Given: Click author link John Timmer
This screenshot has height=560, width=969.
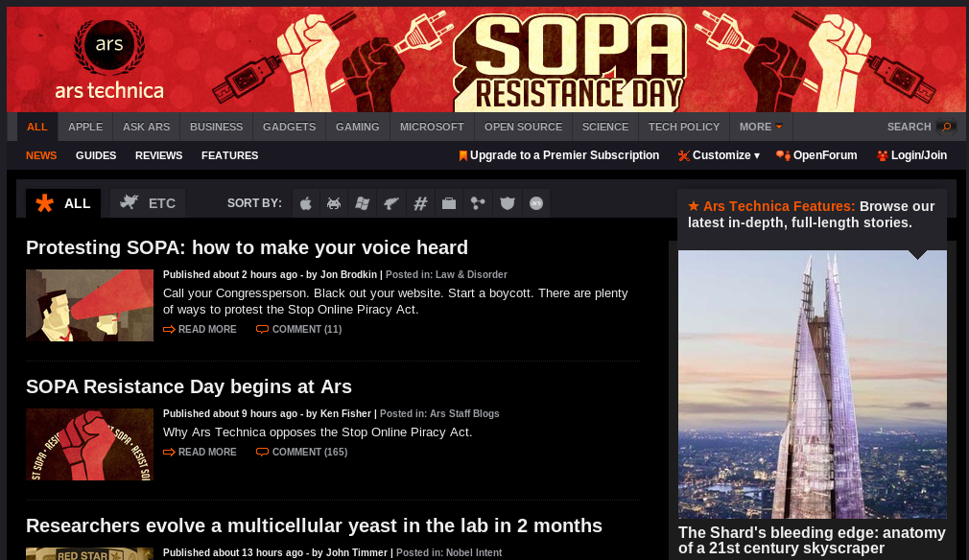Looking at the screenshot, I should tap(357, 552).
